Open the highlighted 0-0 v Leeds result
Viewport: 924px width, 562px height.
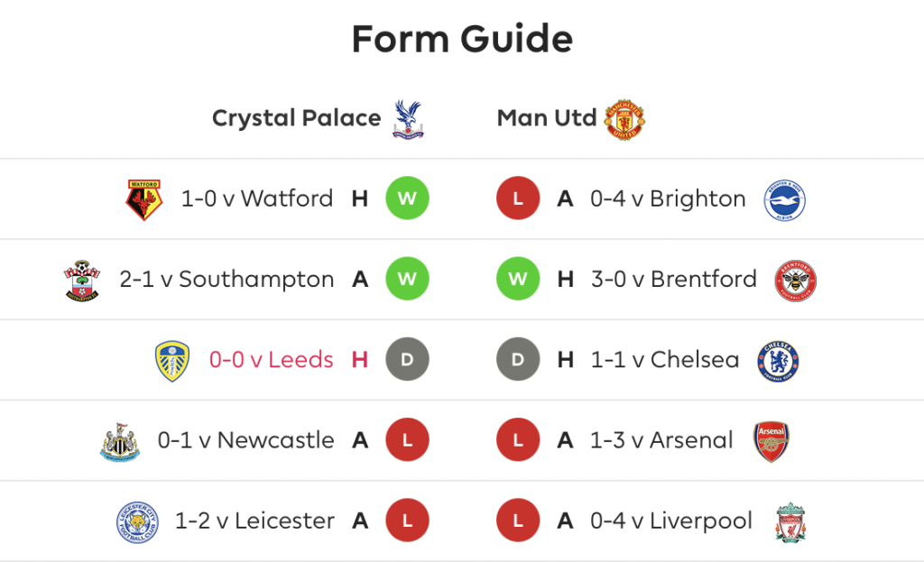tap(271, 359)
